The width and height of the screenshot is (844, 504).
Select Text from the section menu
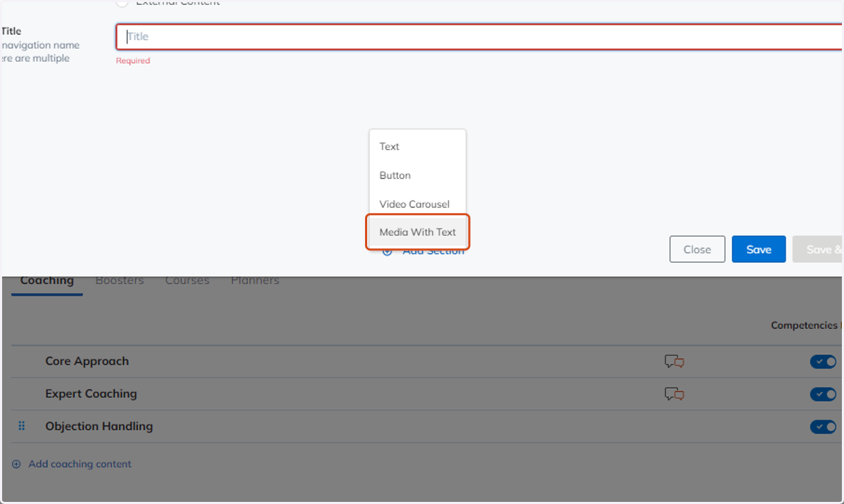pyautogui.click(x=417, y=146)
